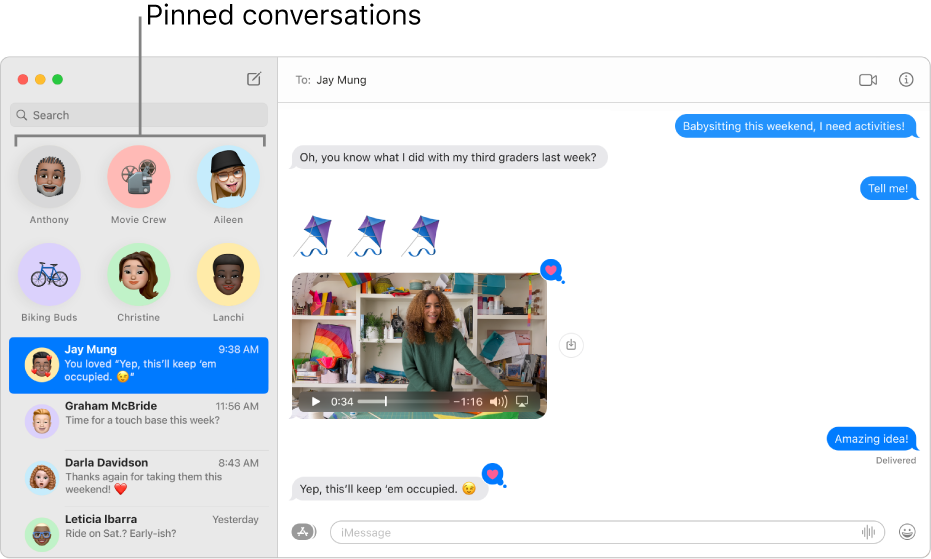
Task: Select the Darla Davidson conversation
Action: (x=138, y=478)
